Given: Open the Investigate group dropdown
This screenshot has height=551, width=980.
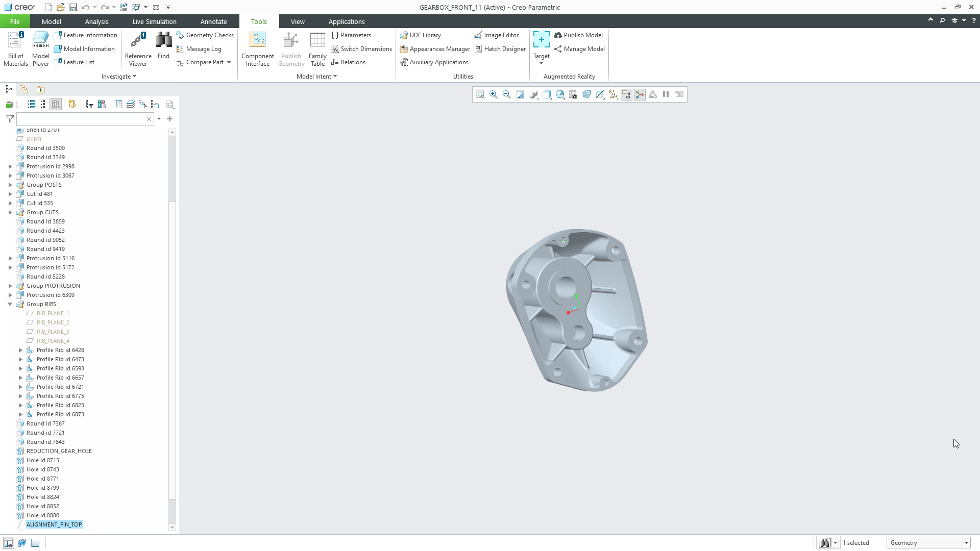Looking at the screenshot, I should 119,77.
